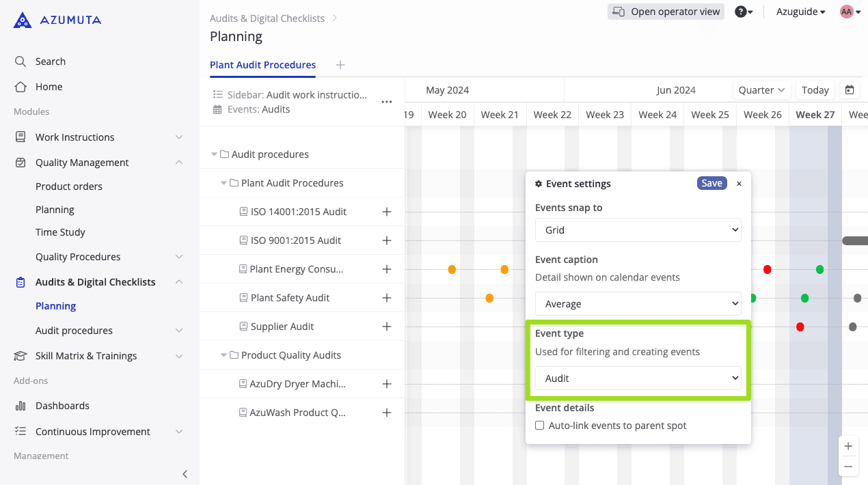Add a new planning tab with plus
This screenshot has height=485, width=868.
(x=340, y=65)
